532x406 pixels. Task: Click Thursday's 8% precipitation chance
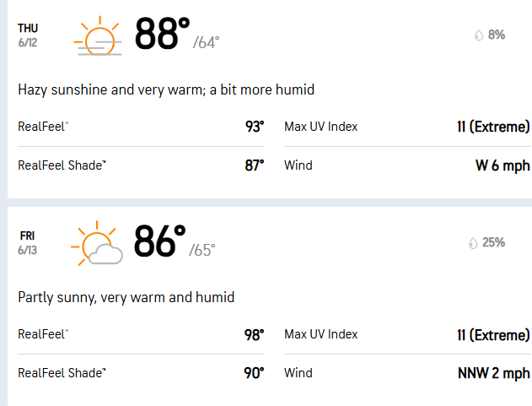[x=497, y=35]
